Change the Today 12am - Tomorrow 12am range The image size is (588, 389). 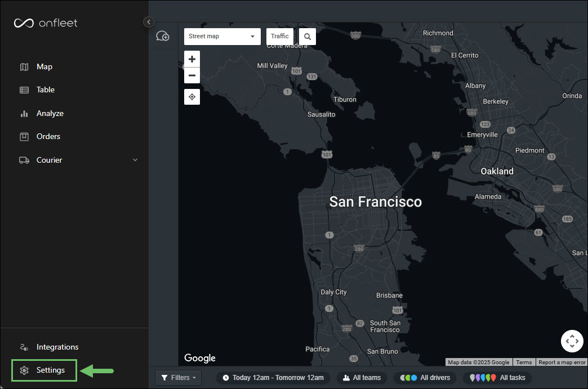coord(273,378)
